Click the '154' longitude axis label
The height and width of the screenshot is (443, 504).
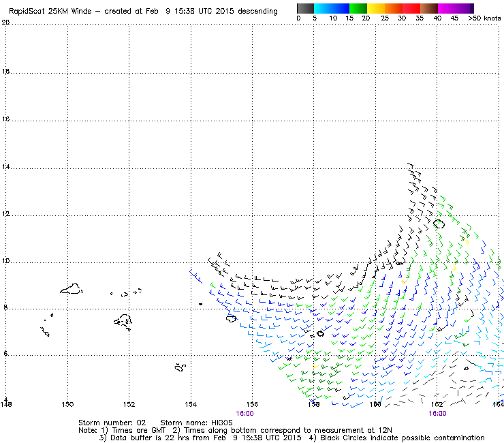click(x=191, y=404)
